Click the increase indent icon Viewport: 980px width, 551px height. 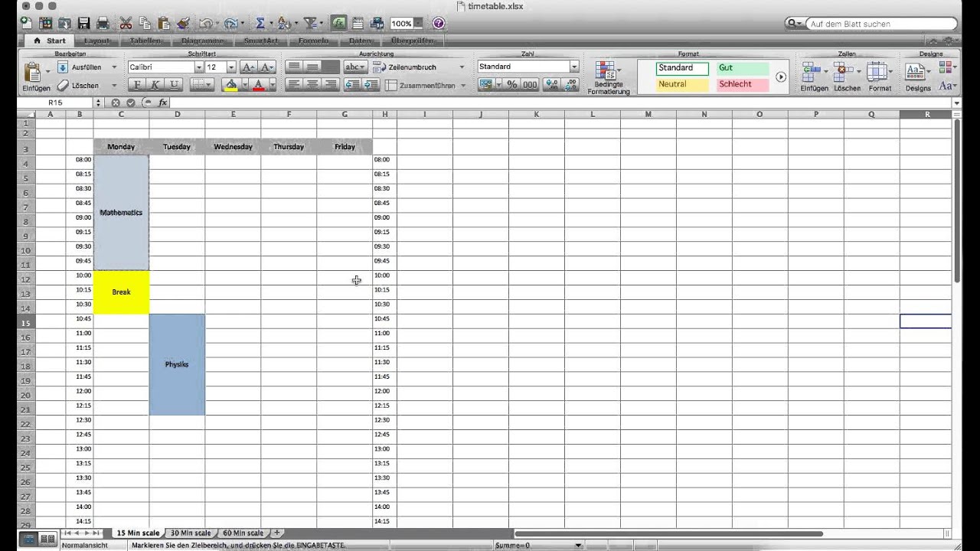(x=371, y=85)
